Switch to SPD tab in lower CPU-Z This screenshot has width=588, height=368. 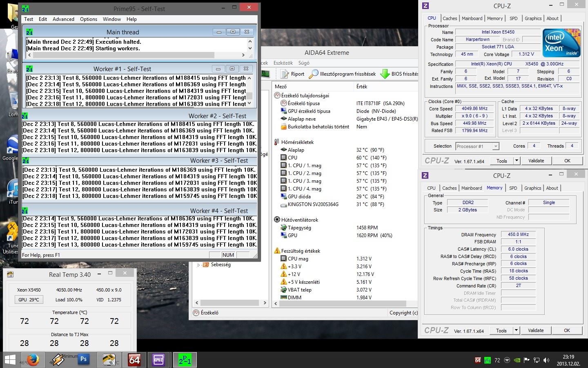[x=513, y=188]
